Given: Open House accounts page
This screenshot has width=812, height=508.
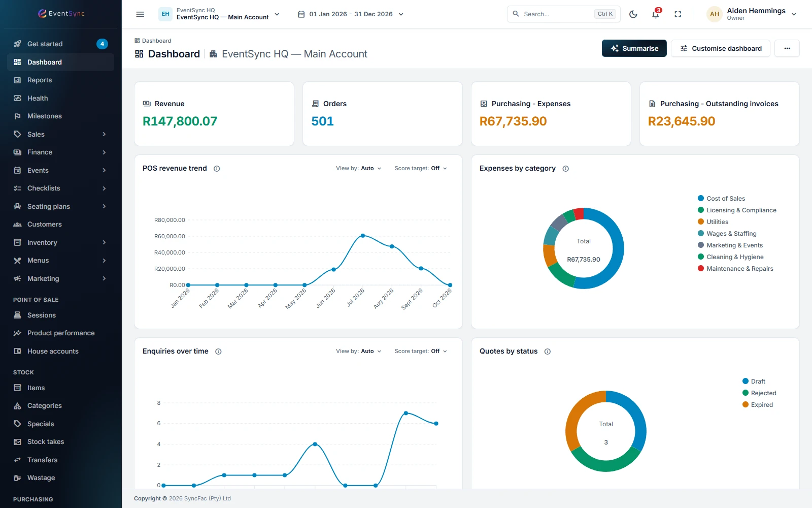Looking at the screenshot, I should pyautogui.click(x=60, y=352).
